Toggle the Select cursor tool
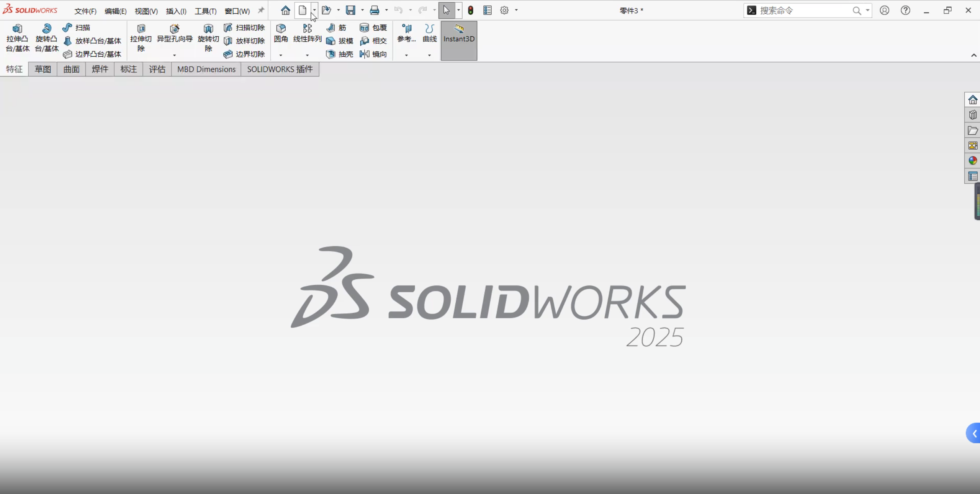The width and height of the screenshot is (980, 494). 446,10
